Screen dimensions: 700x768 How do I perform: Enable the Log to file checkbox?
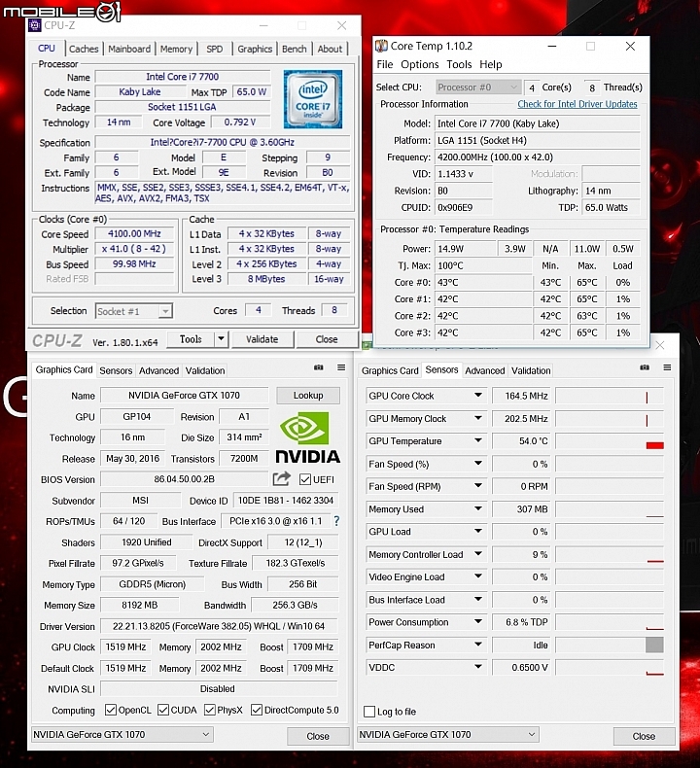point(369,712)
